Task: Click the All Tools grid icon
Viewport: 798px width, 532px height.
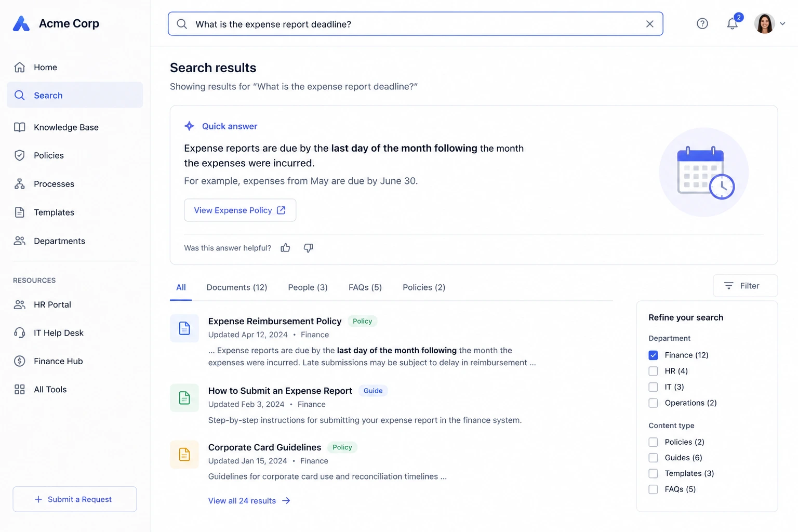Action: 20,389
